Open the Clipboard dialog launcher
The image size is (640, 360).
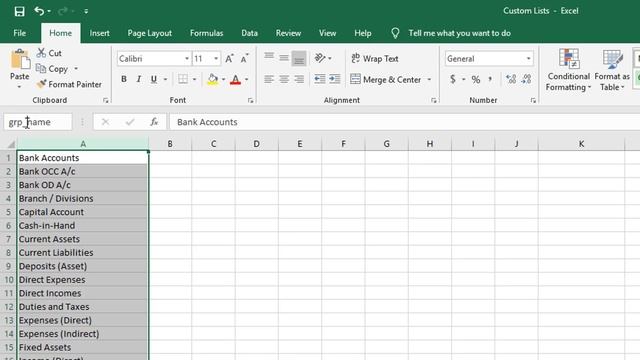coord(106,100)
